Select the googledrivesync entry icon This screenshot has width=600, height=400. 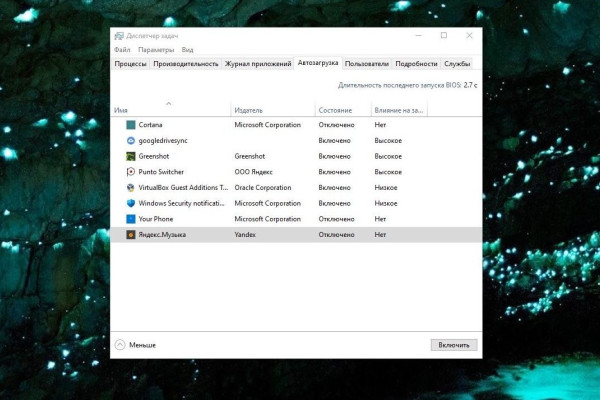click(130, 141)
